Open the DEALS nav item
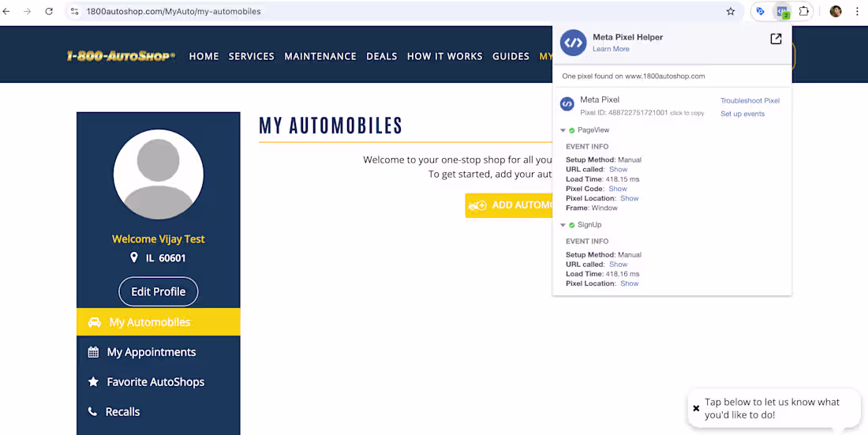The width and height of the screenshot is (868, 435). pos(381,56)
